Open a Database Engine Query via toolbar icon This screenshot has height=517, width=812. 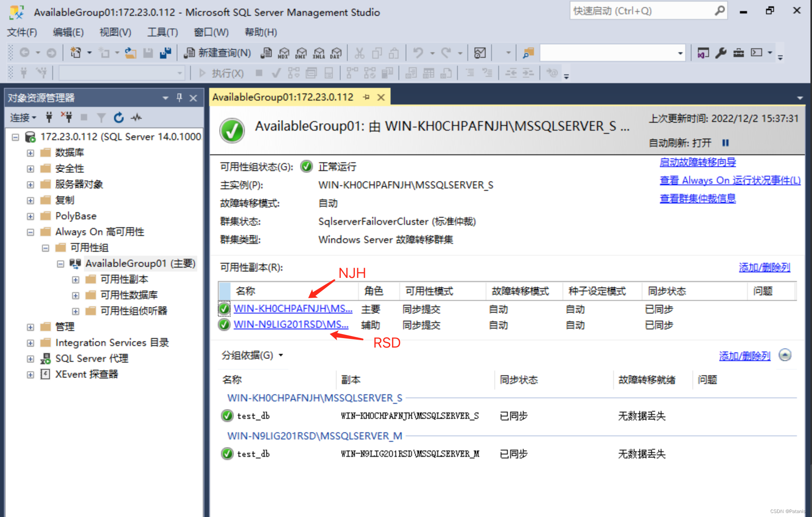coord(266,53)
